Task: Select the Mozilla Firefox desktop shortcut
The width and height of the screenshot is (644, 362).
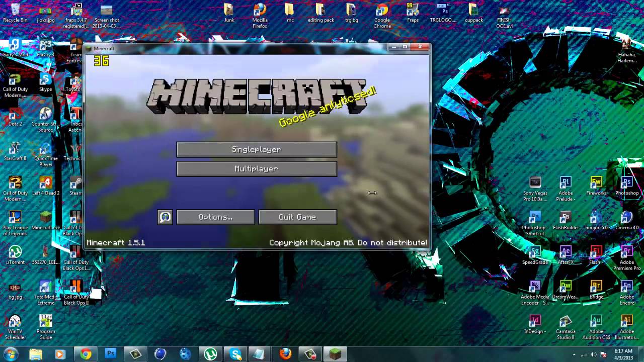Action: pos(260,16)
